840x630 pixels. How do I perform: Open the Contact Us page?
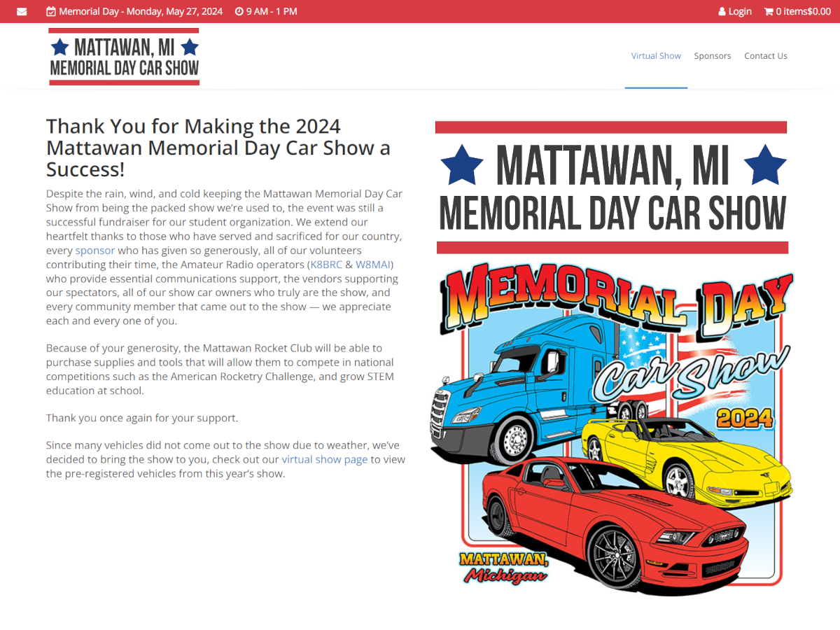click(x=766, y=55)
